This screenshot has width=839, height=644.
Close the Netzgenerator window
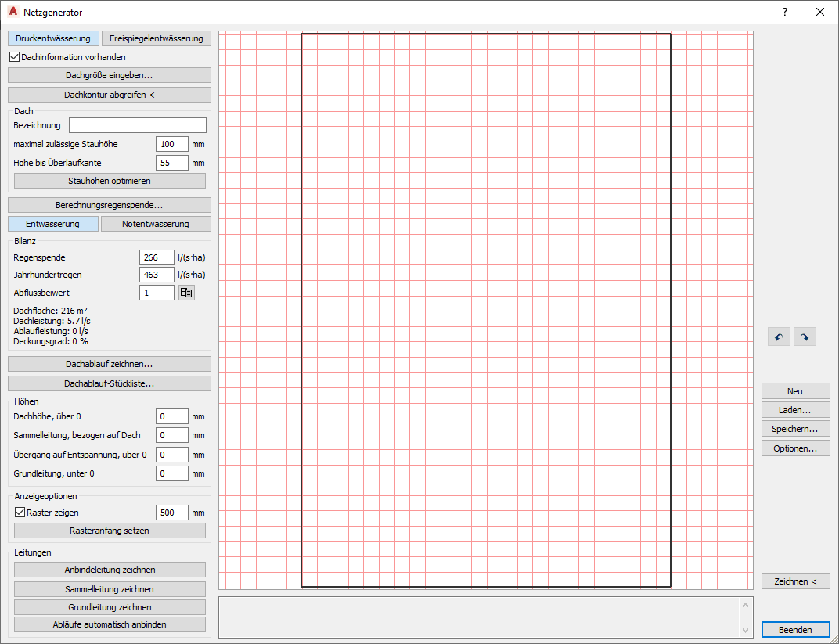[819, 12]
